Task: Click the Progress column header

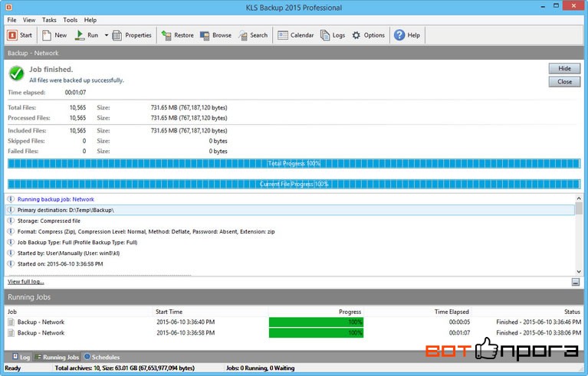Action: [x=316, y=312]
